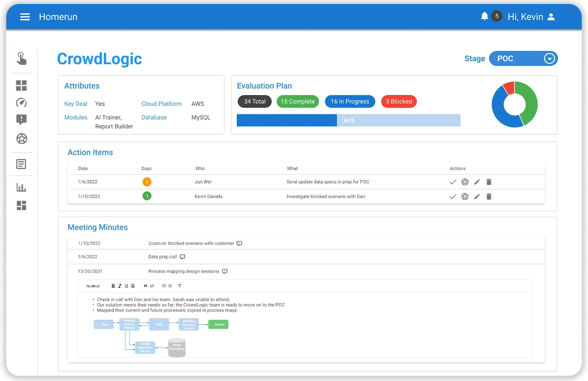Click the orange 5 days badge
The image size is (588, 381).
coord(147,182)
